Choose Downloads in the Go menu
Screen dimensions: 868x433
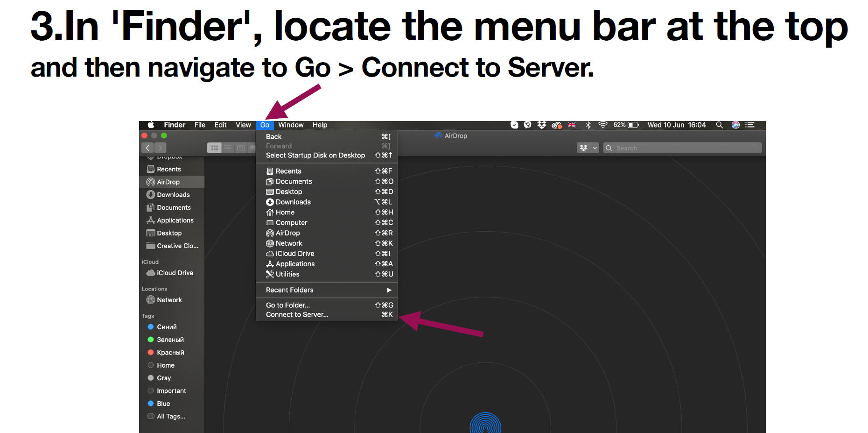[327, 202]
